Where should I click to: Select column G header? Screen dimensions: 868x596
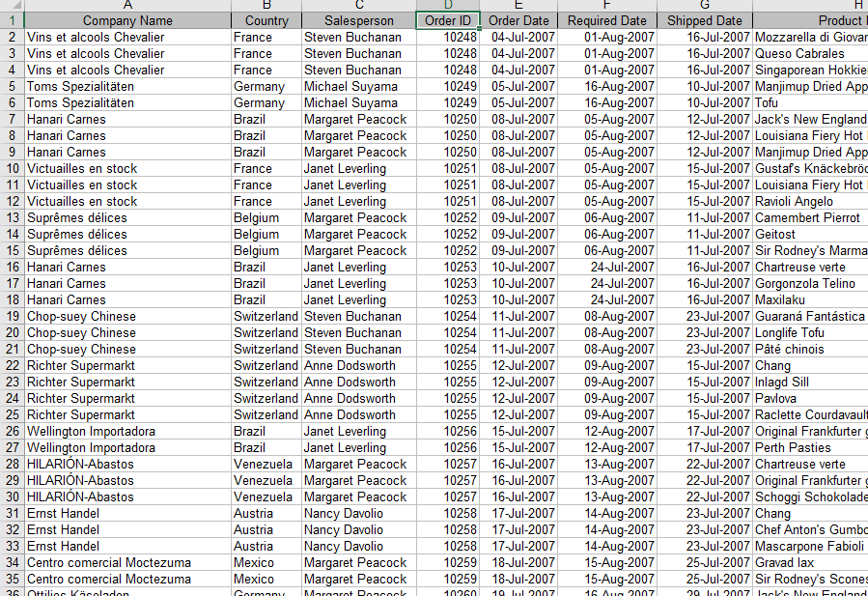click(705, 5)
